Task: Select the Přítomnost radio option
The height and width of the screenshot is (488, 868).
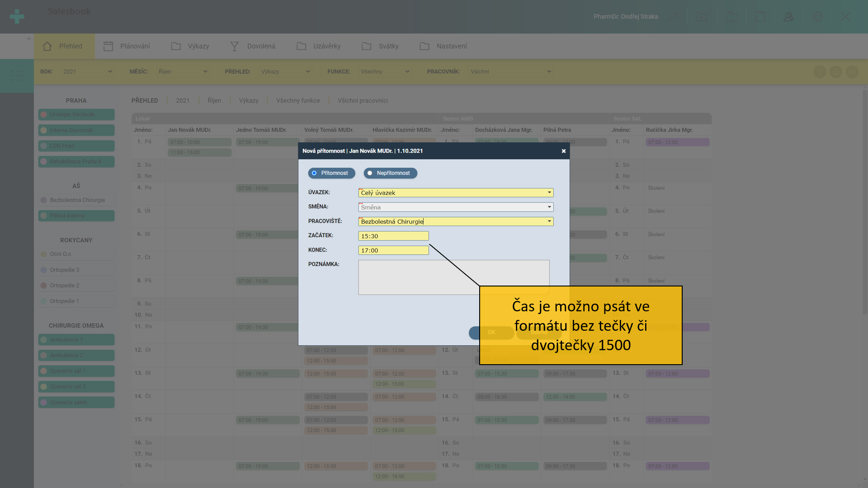Action: pos(331,173)
